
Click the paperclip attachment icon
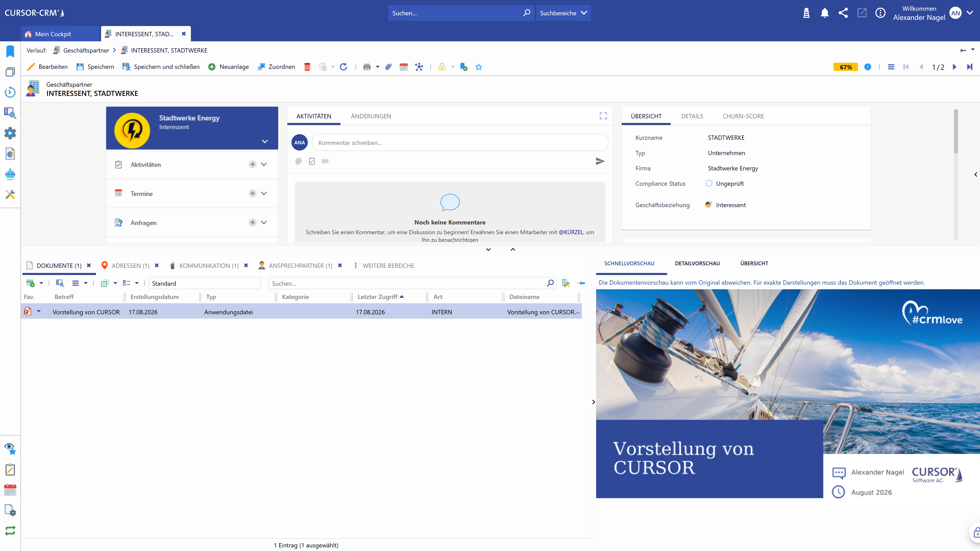coord(388,67)
